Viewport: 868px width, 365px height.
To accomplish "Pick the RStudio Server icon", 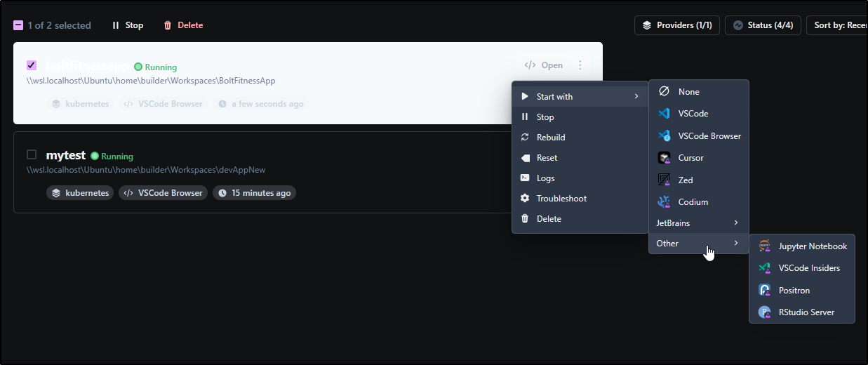I will point(765,312).
